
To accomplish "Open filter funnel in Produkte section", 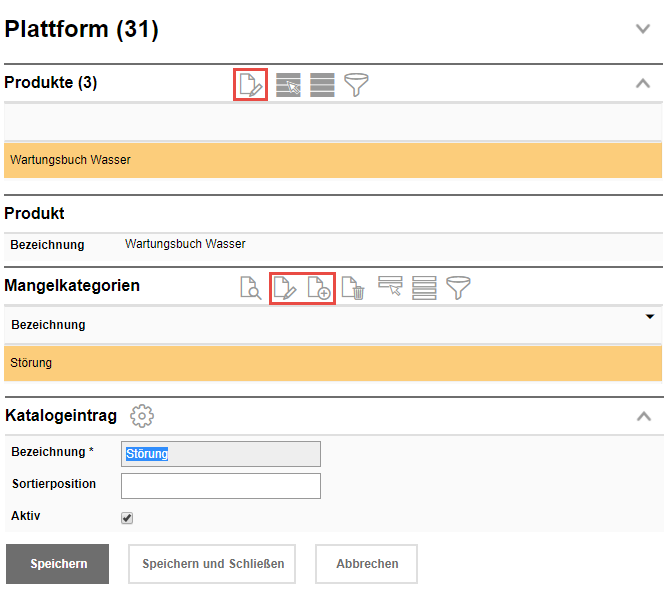I will [x=357, y=85].
